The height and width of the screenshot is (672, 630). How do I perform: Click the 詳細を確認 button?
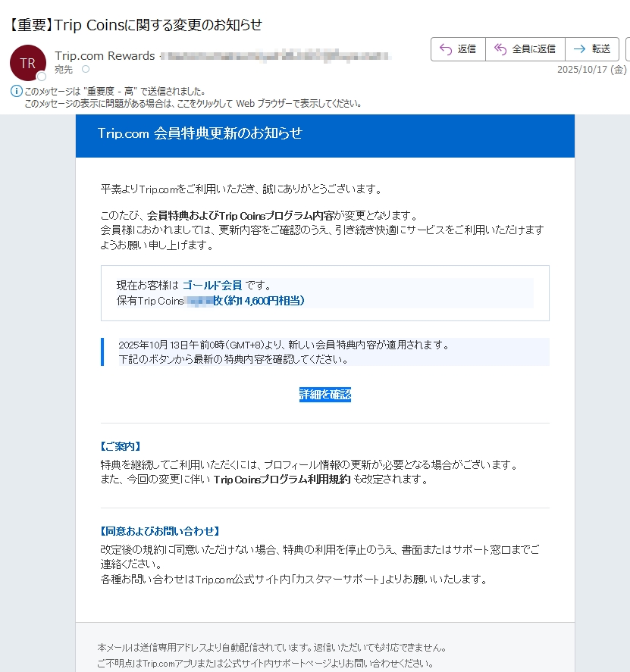point(324,394)
